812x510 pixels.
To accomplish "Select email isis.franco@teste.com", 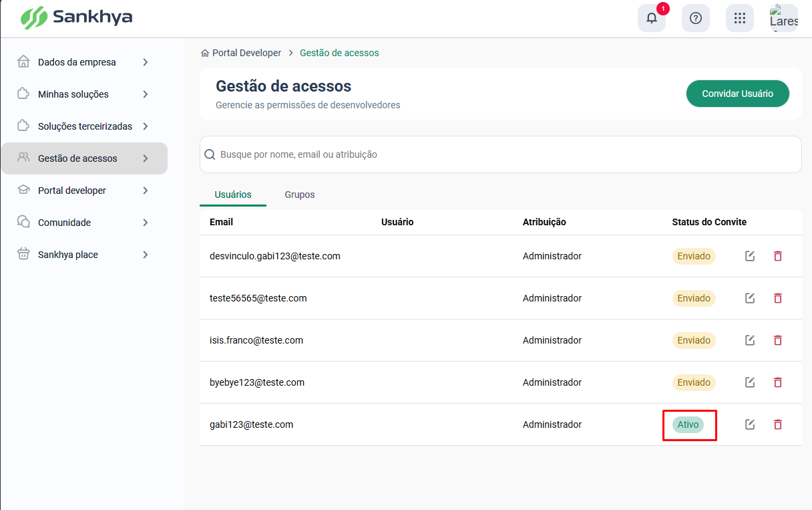I will [x=256, y=340].
